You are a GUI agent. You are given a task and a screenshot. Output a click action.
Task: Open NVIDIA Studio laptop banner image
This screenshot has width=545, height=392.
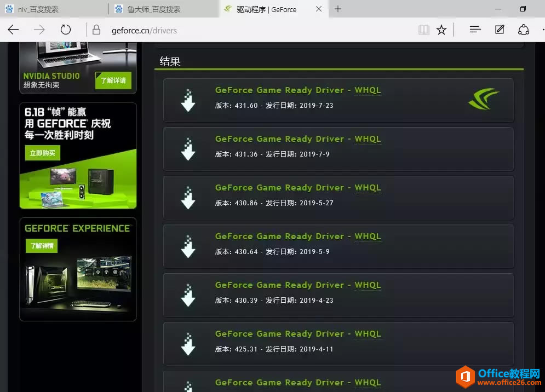pos(78,68)
